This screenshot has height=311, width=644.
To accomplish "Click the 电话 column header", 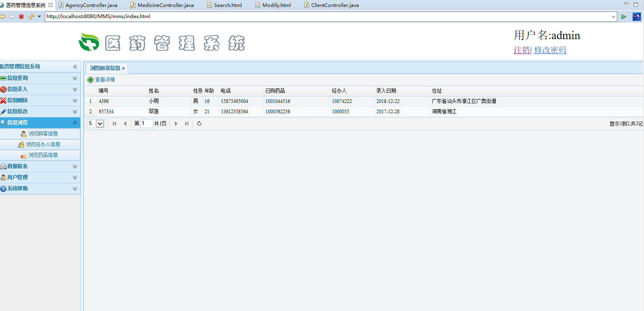I will 242,91.
